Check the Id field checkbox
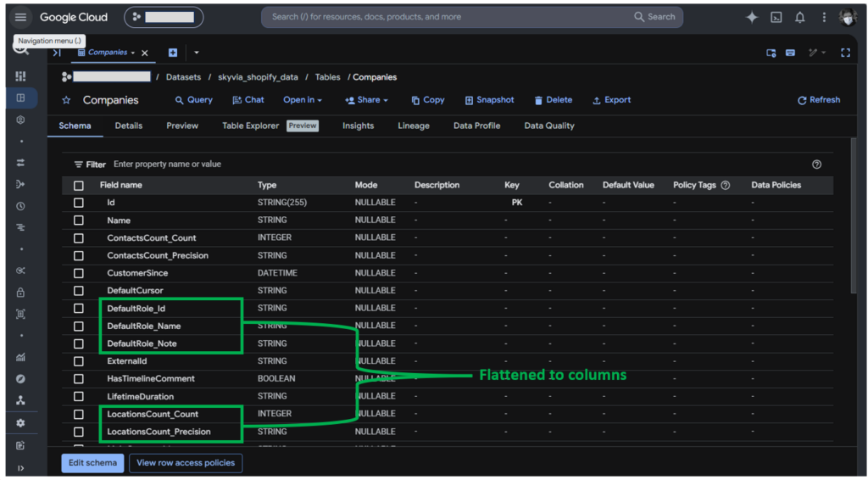Screen dimensions: 868x480 click(x=79, y=203)
